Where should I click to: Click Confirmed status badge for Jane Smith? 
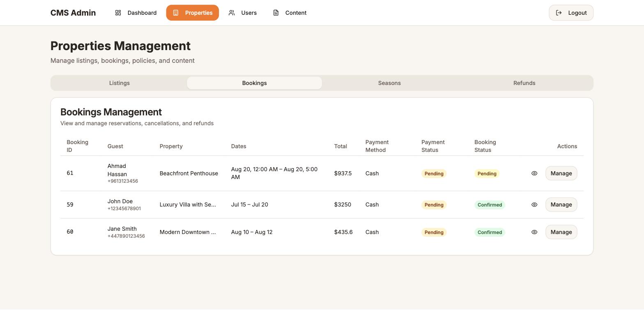(x=490, y=232)
